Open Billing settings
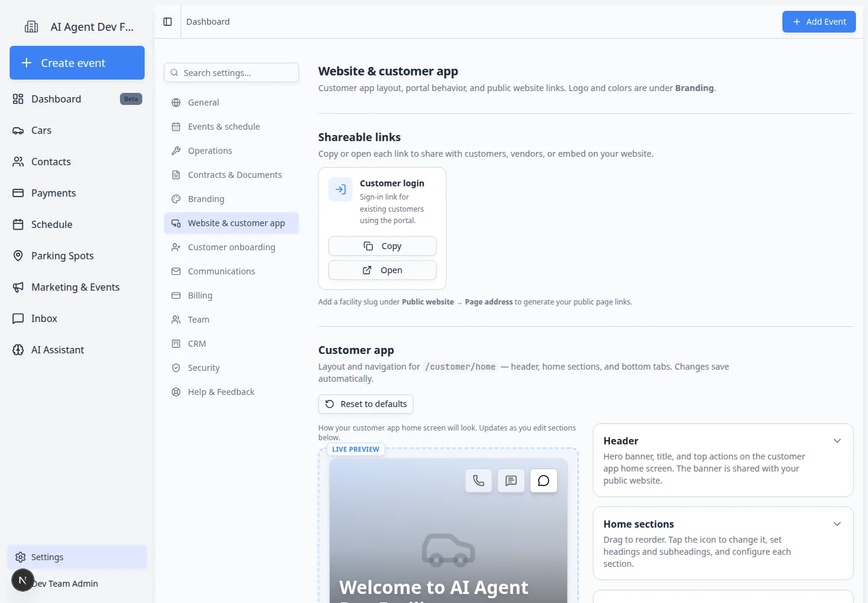The height and width of the screenshot is (603, 868). pos(231,295)
